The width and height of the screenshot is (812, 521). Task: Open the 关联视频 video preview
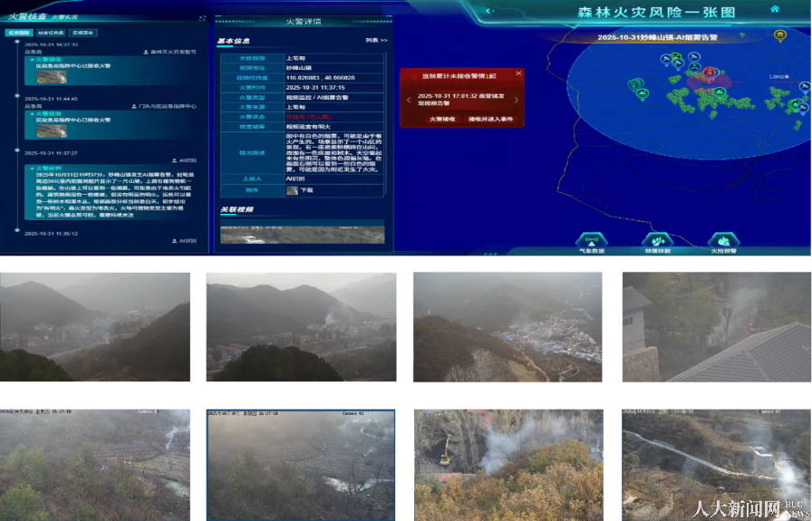click(x=302, y=234)
